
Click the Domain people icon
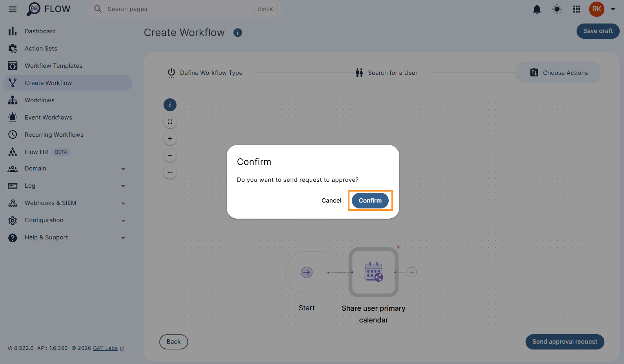[x=13, y=169]
